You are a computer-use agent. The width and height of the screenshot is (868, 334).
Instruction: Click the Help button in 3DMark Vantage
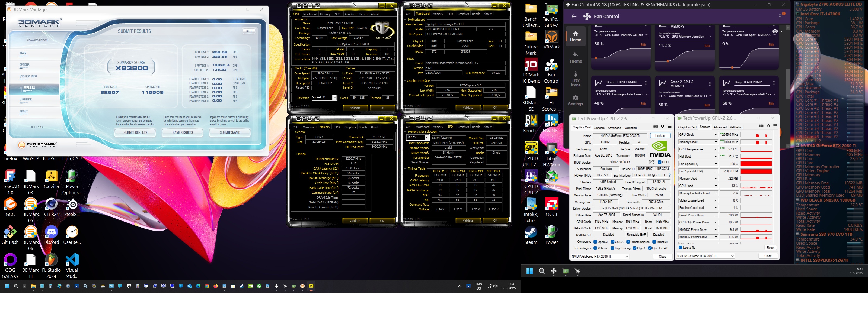tap(249, 31)
